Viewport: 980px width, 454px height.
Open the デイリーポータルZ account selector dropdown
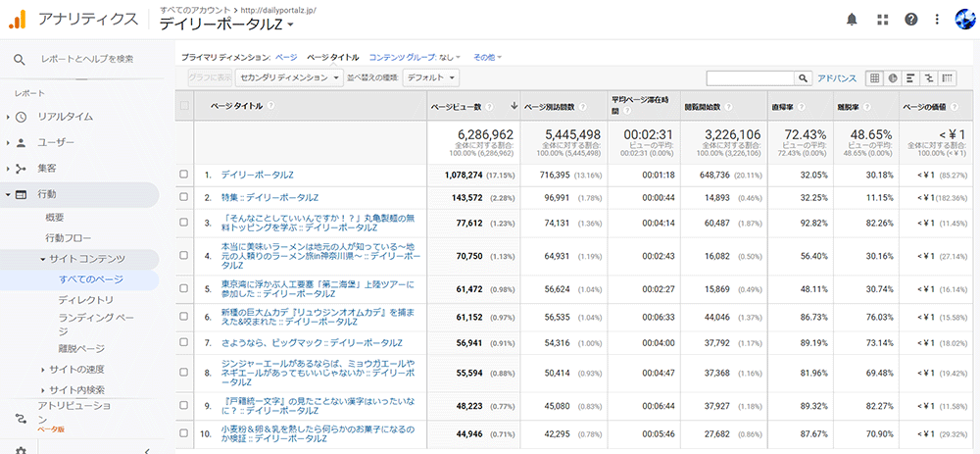pos(227,25)
